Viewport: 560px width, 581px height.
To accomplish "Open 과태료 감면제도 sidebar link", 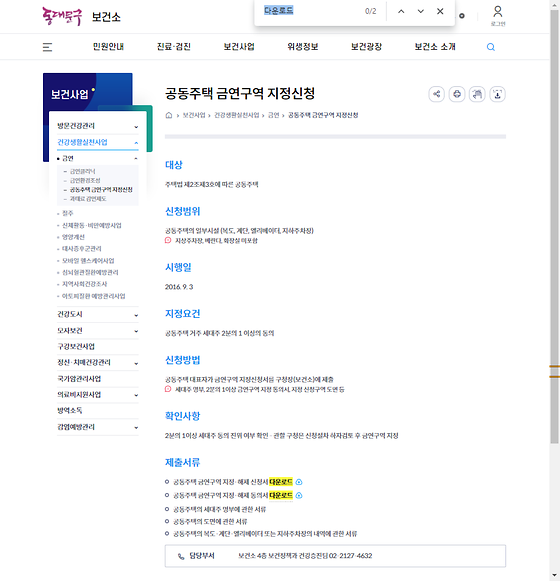I will [88, 199].
